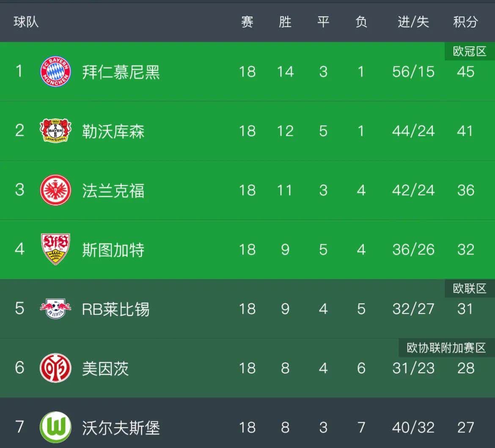
Task: Click 沃尔夫斯堡 points value 27
Action: click(465, 427)
